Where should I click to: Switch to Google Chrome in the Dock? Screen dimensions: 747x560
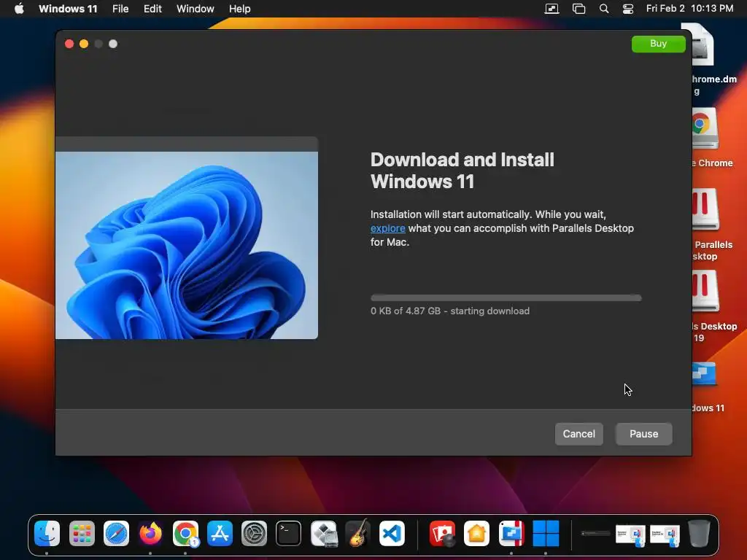coord(185,533)
